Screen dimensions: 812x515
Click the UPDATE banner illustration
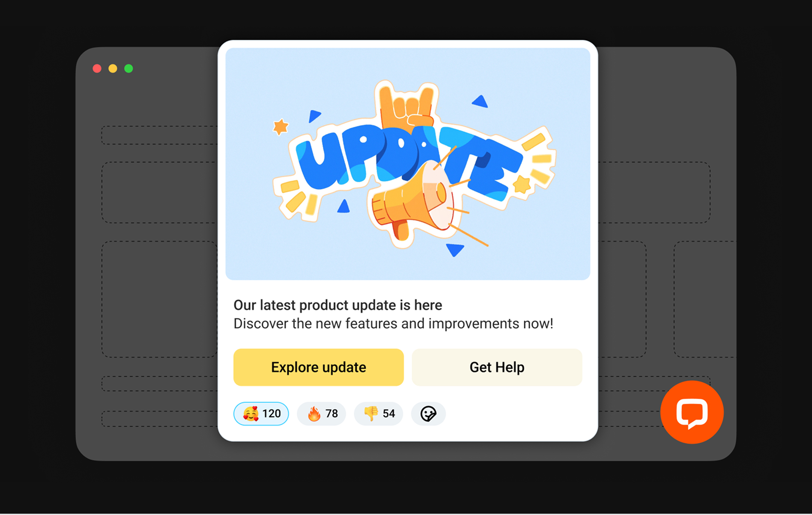click(x=408, y=164)
